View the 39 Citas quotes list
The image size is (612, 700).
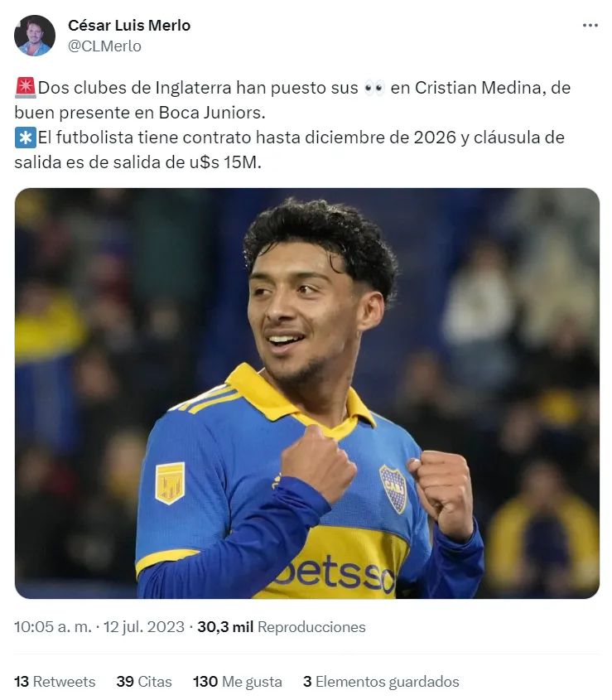click(x=144, y=681)
